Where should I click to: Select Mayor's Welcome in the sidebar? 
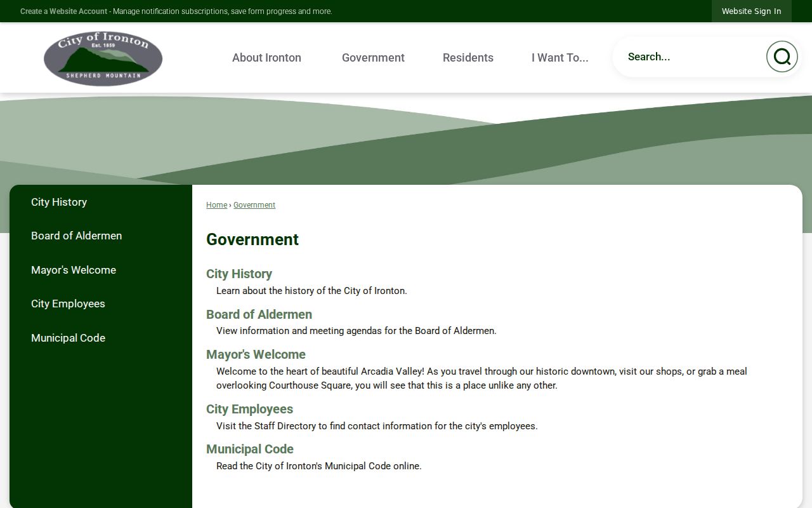click(101, 270)
